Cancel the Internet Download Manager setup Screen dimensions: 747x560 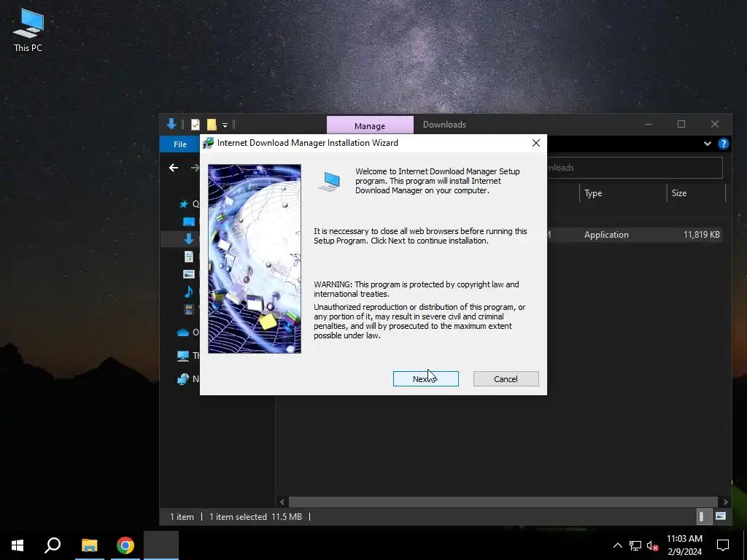(506, 379)
